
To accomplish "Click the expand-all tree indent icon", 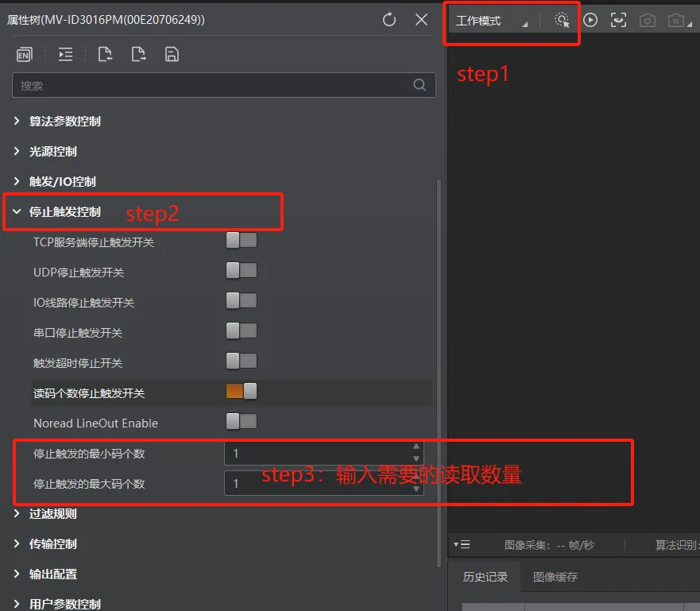I will coord(65,54).
